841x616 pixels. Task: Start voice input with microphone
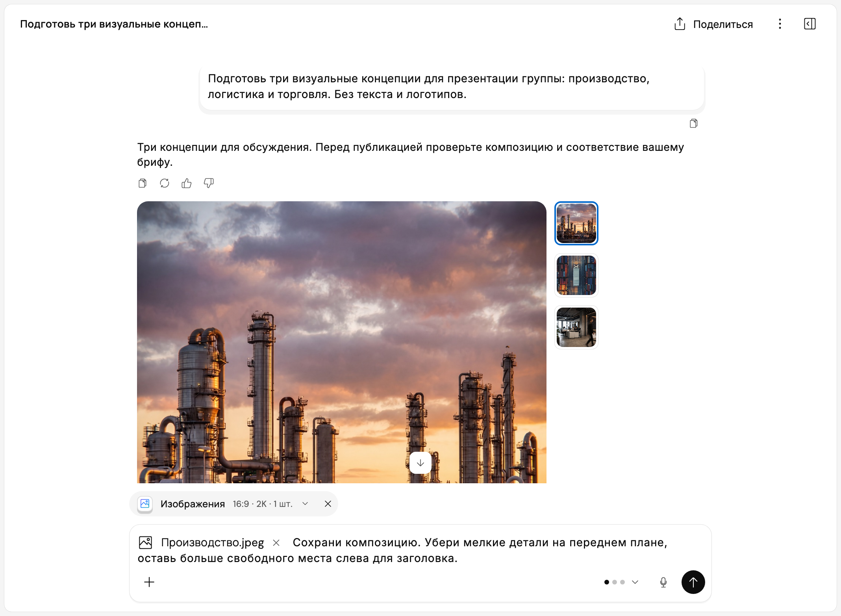coord(663,582)
